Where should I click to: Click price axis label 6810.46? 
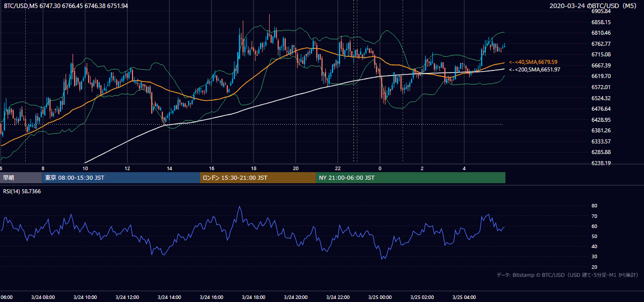pos(601,33)
